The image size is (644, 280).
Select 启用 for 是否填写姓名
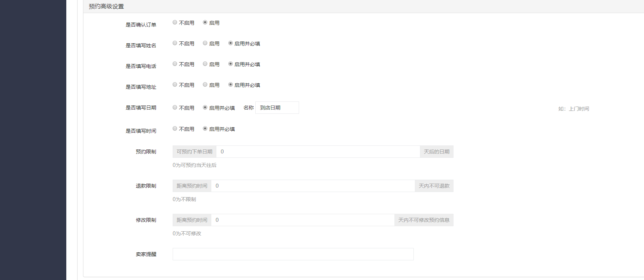pos(205,43)
